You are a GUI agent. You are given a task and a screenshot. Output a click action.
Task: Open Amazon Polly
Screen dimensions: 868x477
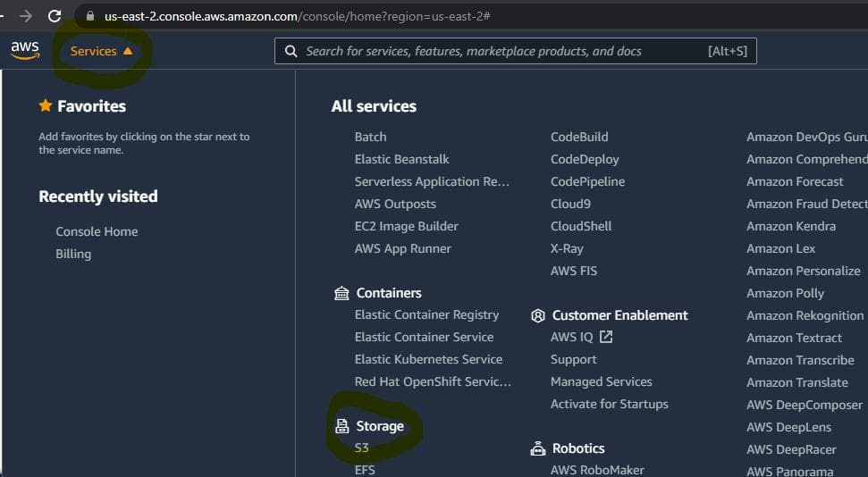785,293
